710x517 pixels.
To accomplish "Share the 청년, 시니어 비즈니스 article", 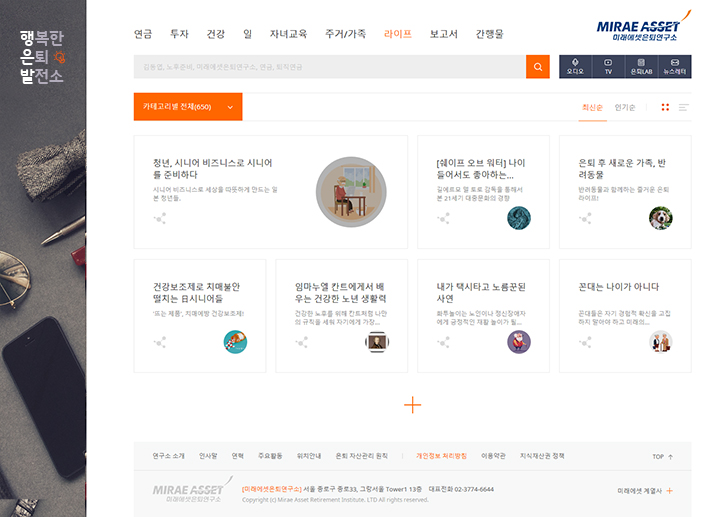I will pyautogui.click(x=159, y=218).
